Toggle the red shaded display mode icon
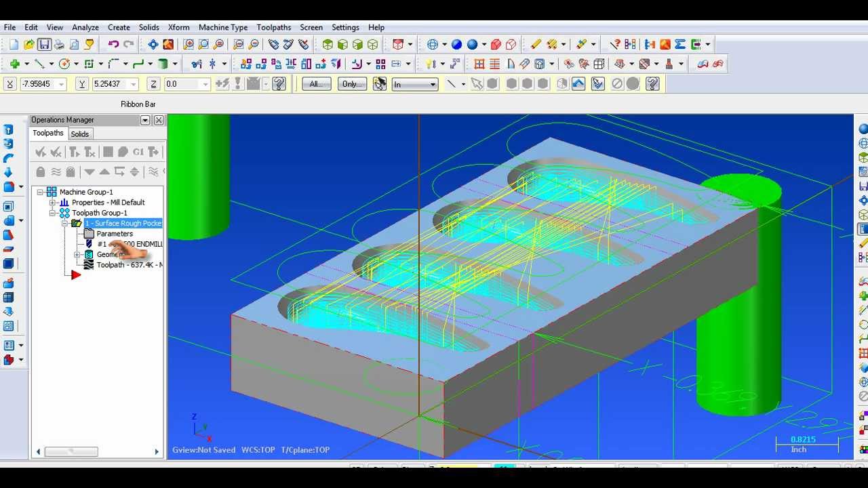Viewport: 868px width, 488px height. tap(496, 45)
